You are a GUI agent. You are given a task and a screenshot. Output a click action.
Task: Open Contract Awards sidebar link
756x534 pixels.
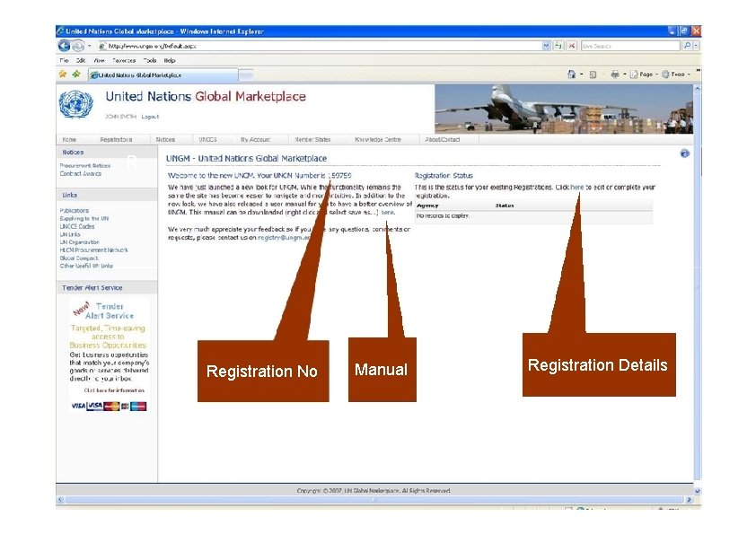pyautogui.click(x=81, y=173)
